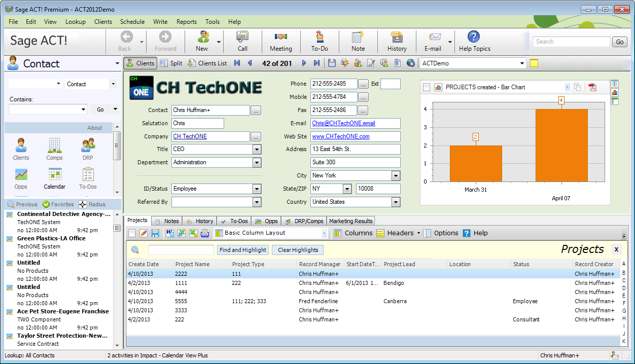Open the Department dropdown
The height and width of the screenshot is (364, 635).
click(257, 163)
